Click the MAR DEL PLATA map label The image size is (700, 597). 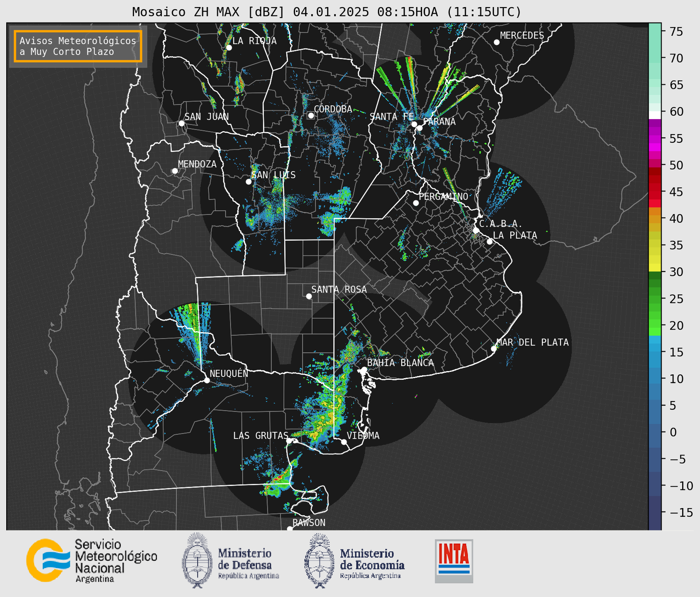[533, 343]
